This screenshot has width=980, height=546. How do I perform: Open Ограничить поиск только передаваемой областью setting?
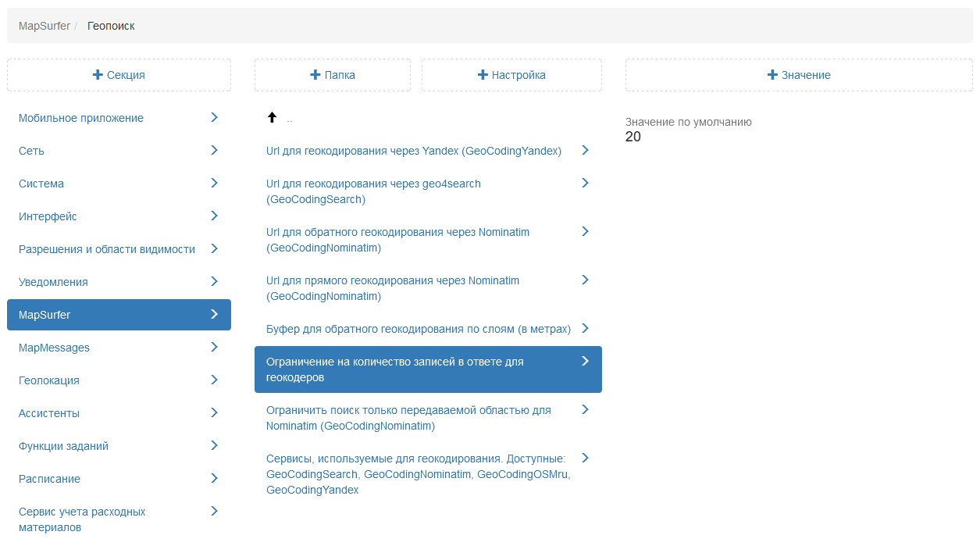428,418
